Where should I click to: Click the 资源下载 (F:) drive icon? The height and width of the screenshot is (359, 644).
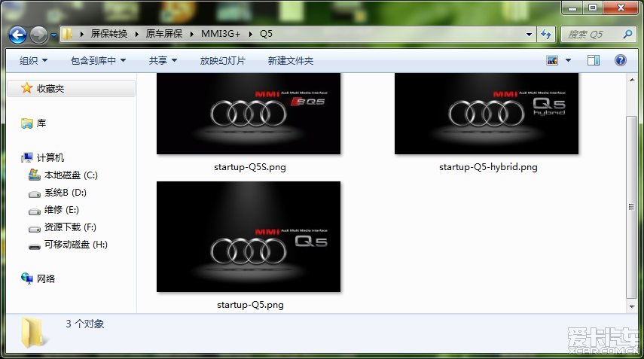(x=35, y=229)
